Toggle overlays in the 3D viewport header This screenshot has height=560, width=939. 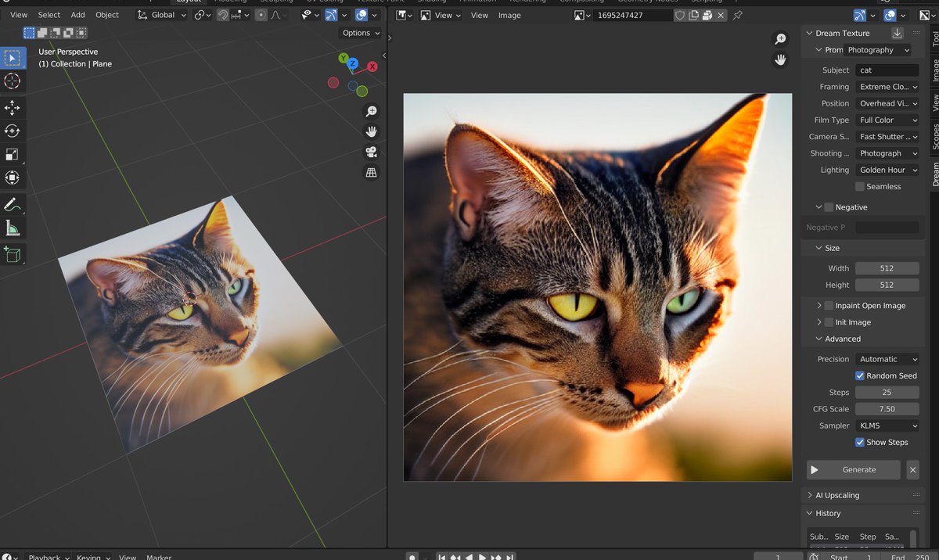click(362, 15)
